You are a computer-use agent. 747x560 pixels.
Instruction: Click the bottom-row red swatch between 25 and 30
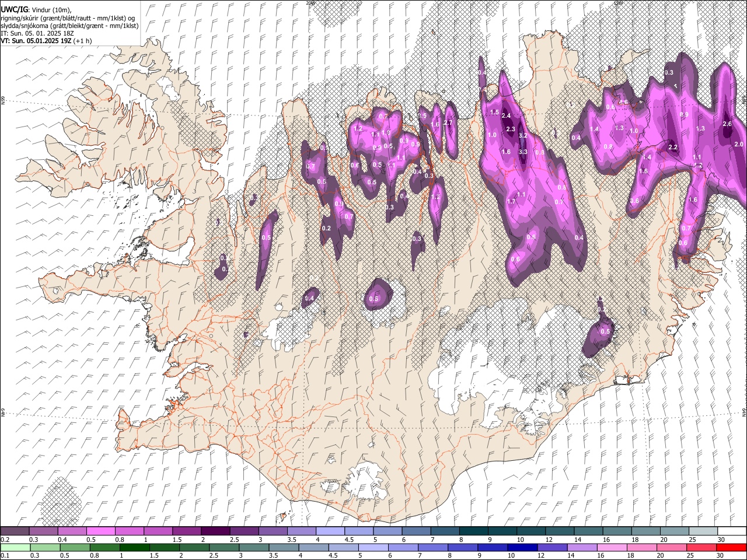(700, 547)
